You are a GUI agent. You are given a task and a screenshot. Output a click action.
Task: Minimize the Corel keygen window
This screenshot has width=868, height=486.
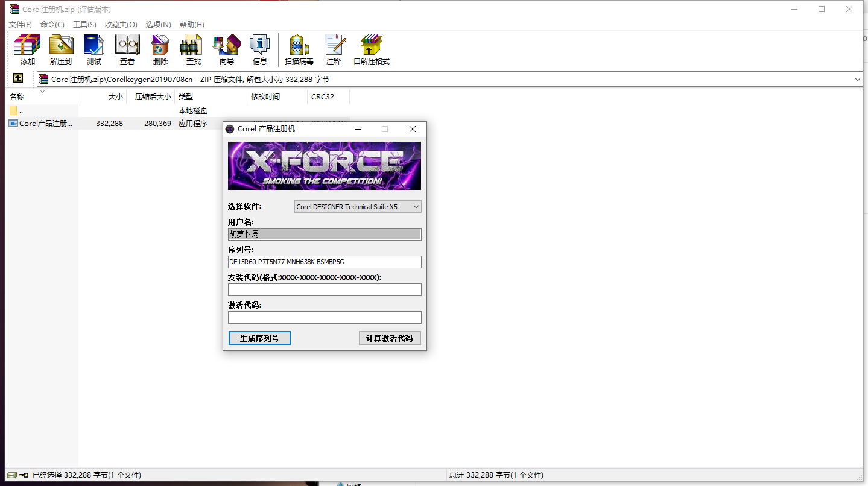(x=358, y=129)
